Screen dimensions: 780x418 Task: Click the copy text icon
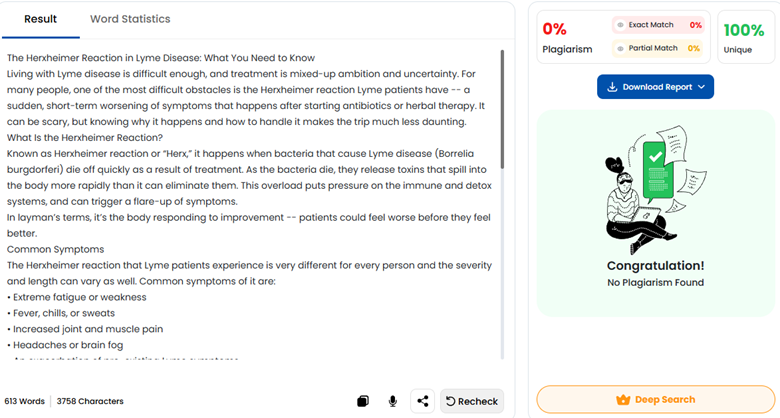pos(363,401)
